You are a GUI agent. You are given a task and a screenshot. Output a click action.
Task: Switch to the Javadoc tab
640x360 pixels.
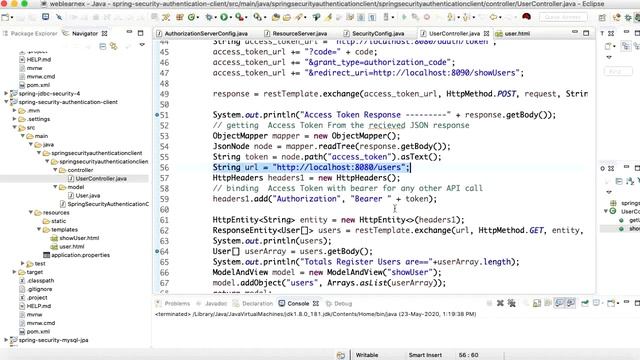tap(211, 304)
